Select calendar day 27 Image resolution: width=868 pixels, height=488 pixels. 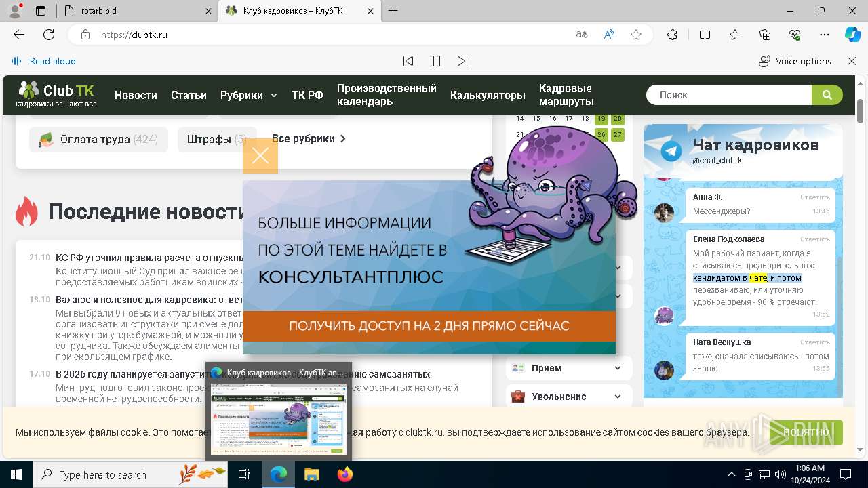[x=618, y=134]
